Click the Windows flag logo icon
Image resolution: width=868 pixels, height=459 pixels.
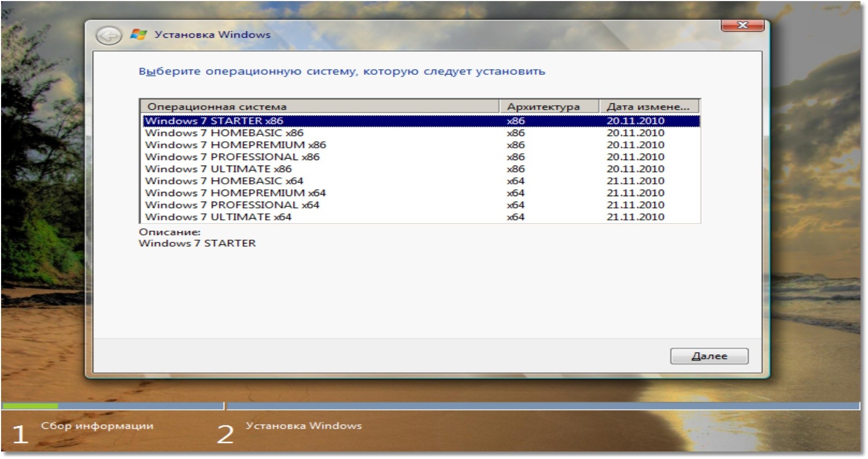coord(139,34)
